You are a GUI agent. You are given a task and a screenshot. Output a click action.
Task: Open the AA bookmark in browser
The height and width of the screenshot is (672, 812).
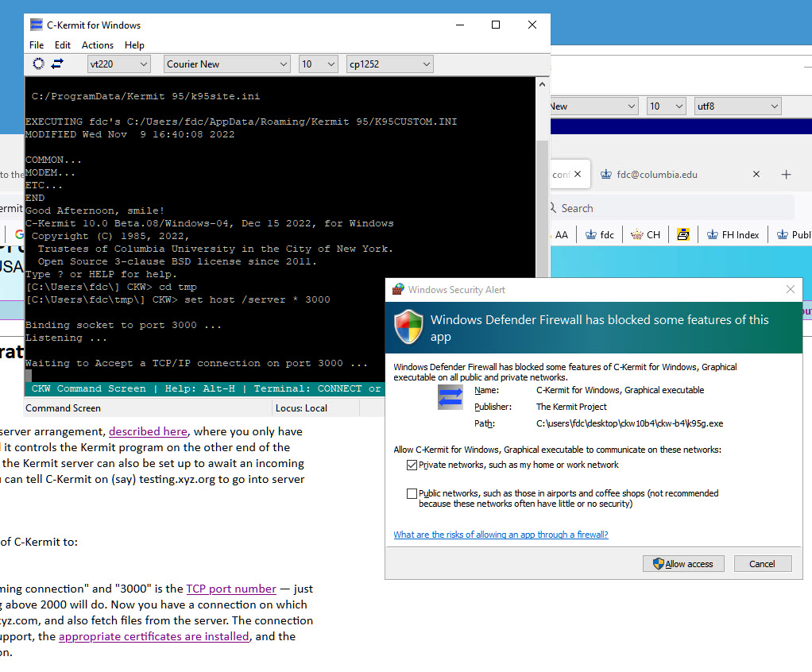click(561, 234)
